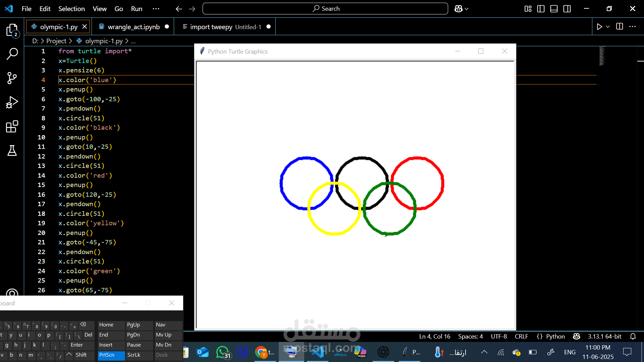Click the breadcrumb ellipsis symbol segment
The image size is (644, 362).
click(133, 41)
